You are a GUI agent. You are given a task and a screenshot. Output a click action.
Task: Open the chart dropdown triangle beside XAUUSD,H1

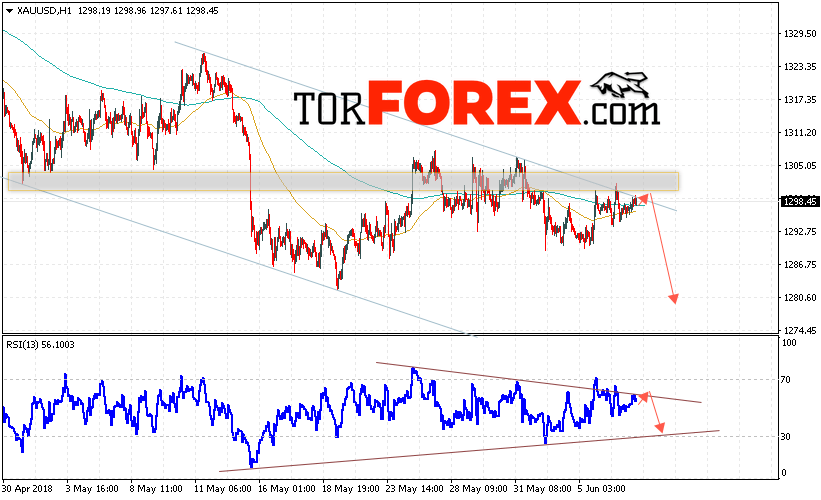[x=9, y=11]
